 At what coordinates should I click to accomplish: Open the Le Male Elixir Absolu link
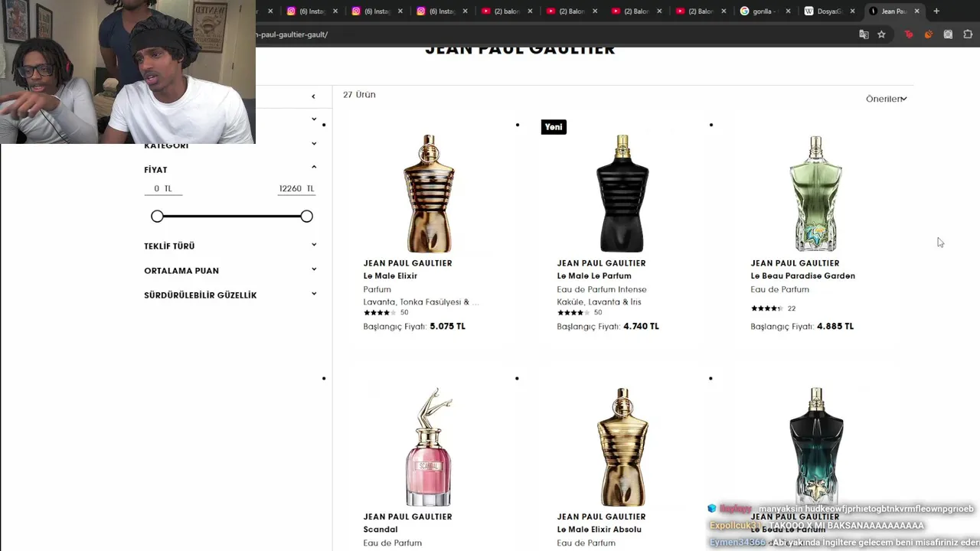pyautogui.click(x=599, y=530)
